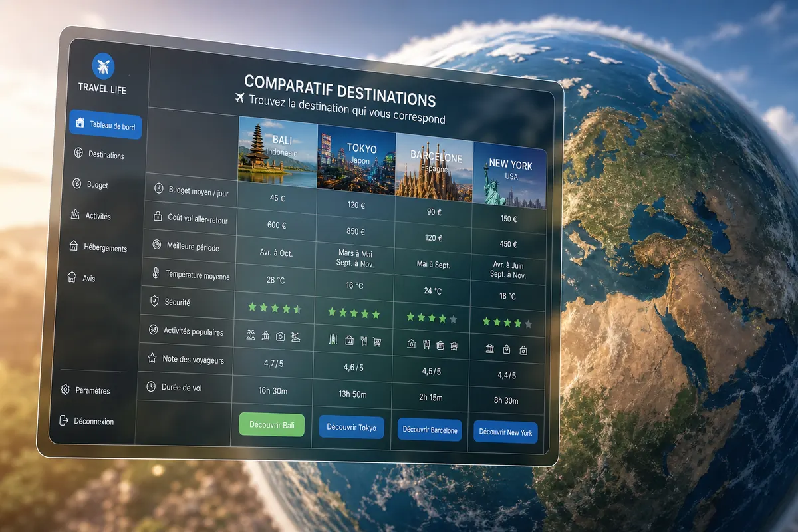Click New York's '4,4/5' traveler rating

click(x=507, y=376)
